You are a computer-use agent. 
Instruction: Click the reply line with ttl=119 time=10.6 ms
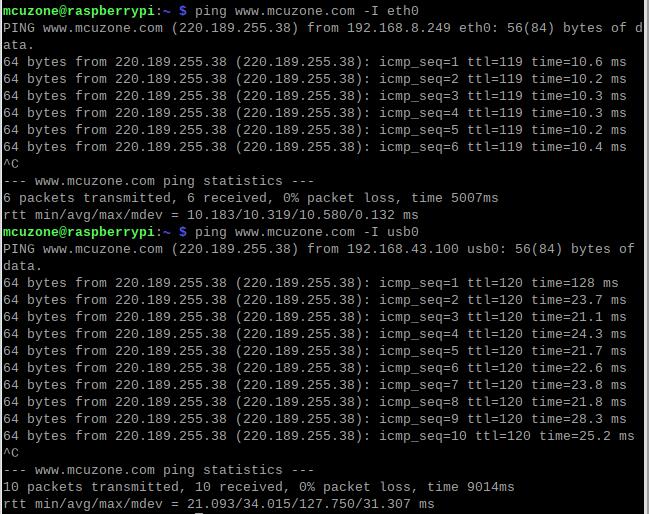tap(315, 62)
